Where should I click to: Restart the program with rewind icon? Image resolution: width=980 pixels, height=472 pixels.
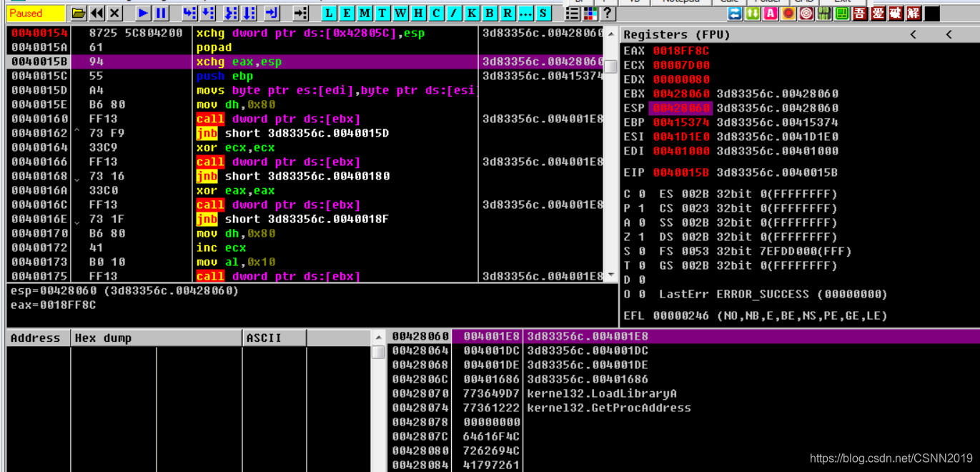coord(96,13)
